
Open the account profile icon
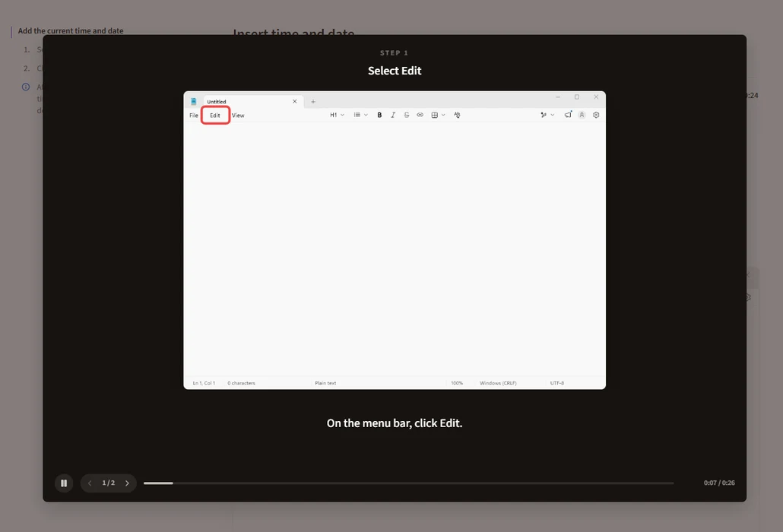582,115
